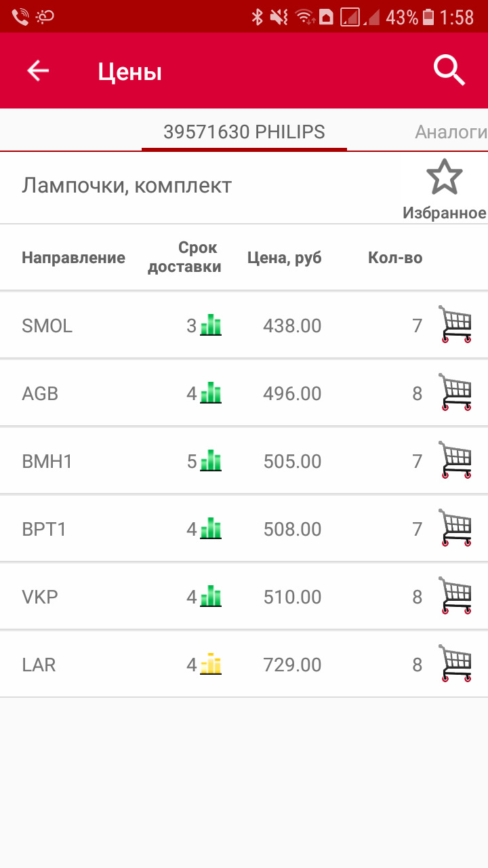Add AGB offer to cart
Viewport: 488px width, 868px height.
(x=455, y=392)
